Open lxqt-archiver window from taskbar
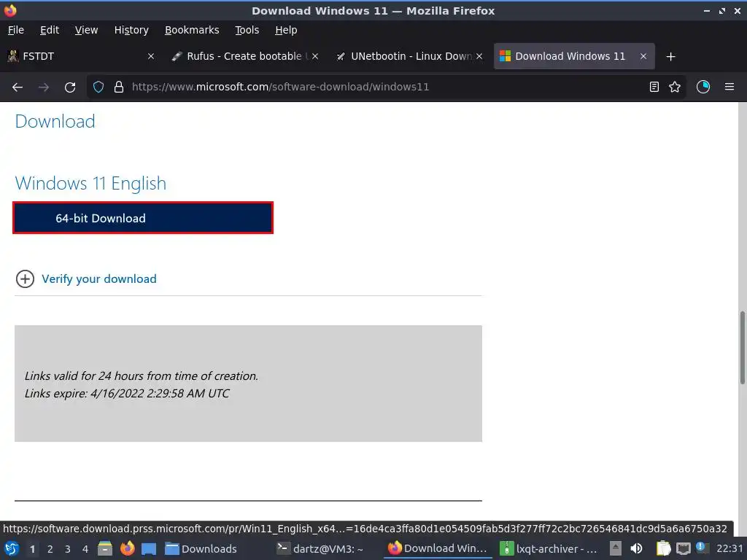The width and height of the screenshot is (747, 560). 549,548
